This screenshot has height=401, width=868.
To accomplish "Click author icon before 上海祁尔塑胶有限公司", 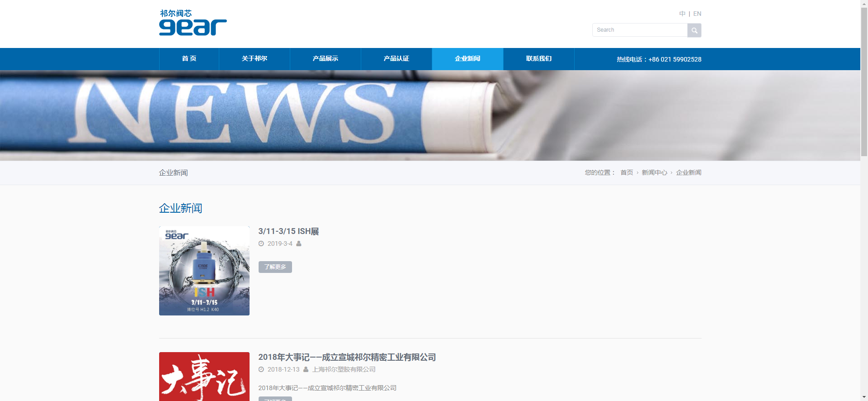I will pos(306,369).
